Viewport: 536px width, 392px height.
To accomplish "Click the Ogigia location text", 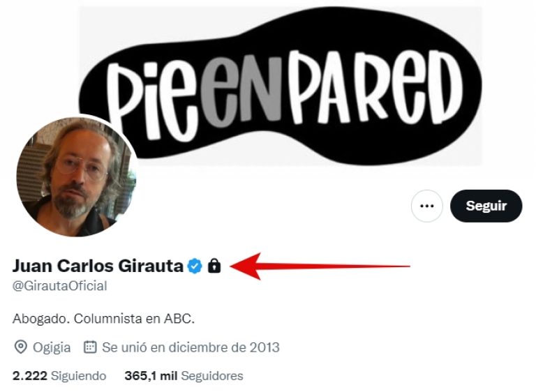I will point(52,347).
